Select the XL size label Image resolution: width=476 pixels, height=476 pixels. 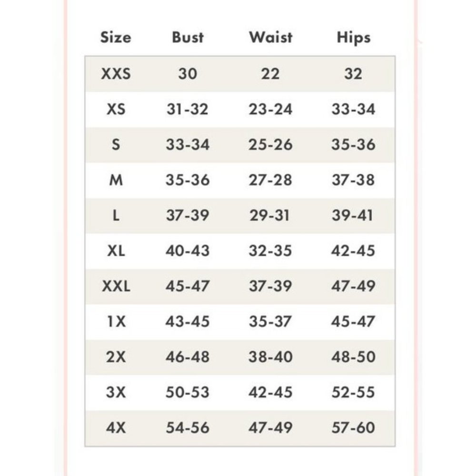click(116, 251)
